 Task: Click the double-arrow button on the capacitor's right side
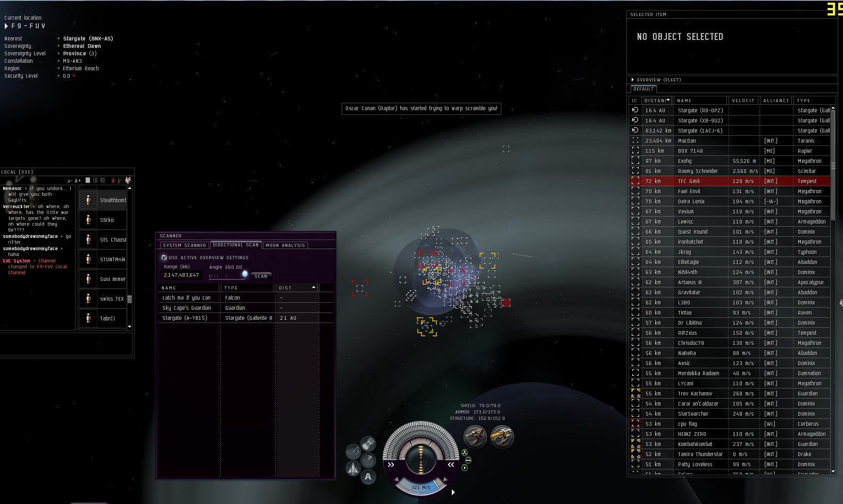(x=451, y=465)
